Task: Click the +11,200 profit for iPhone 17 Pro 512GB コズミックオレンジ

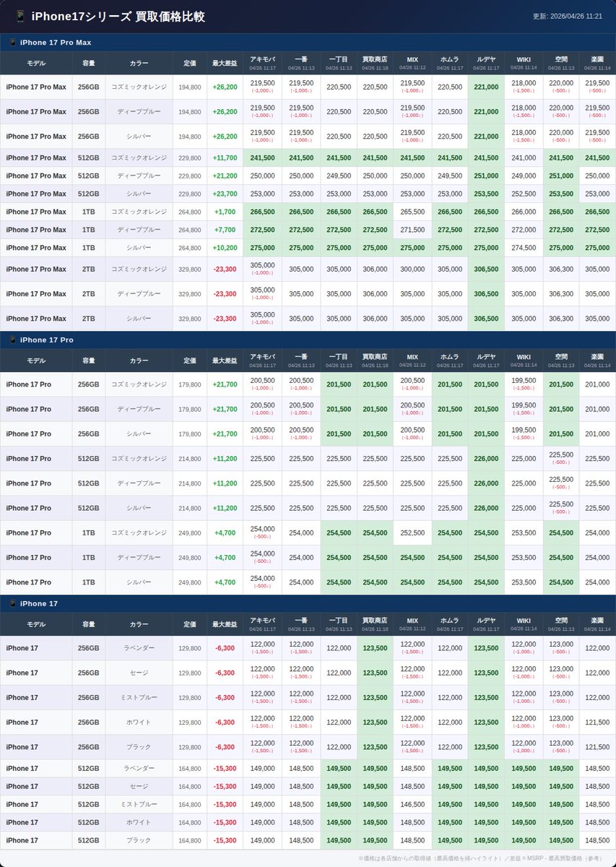Action: [x=225, y=459]
